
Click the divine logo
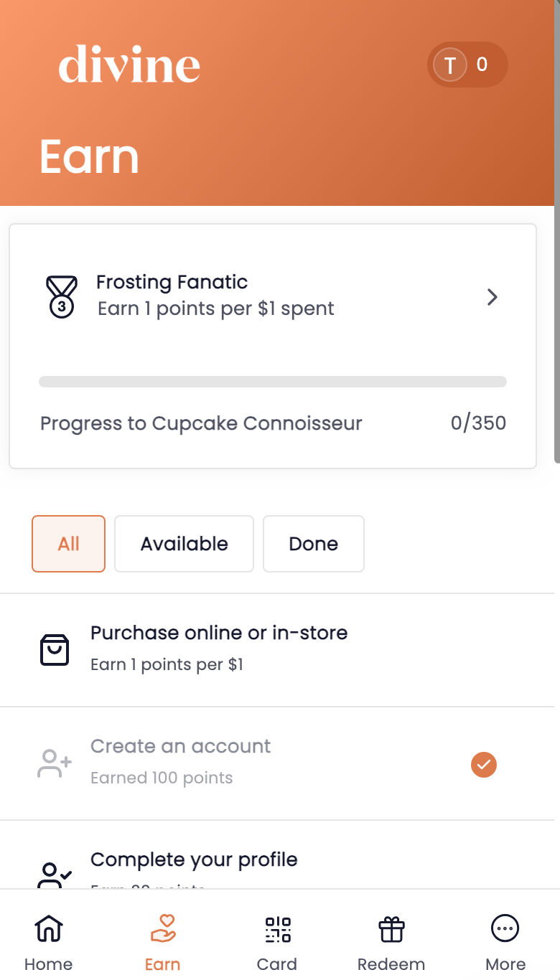click(129, 64)
